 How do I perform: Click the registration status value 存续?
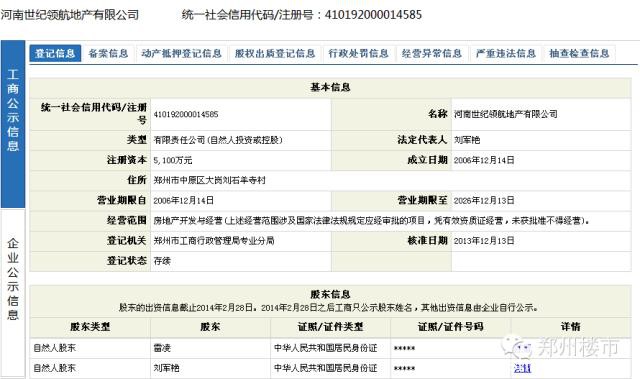coord(162,261)
